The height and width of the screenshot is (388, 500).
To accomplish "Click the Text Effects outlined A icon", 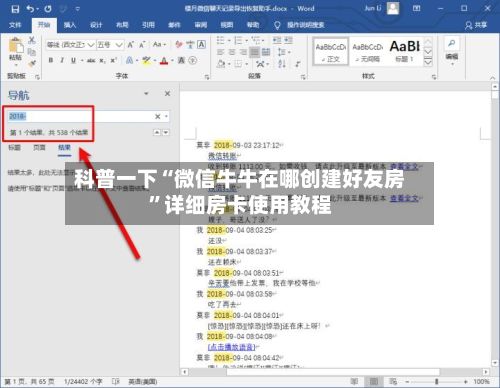I will [x=129, y=60].
